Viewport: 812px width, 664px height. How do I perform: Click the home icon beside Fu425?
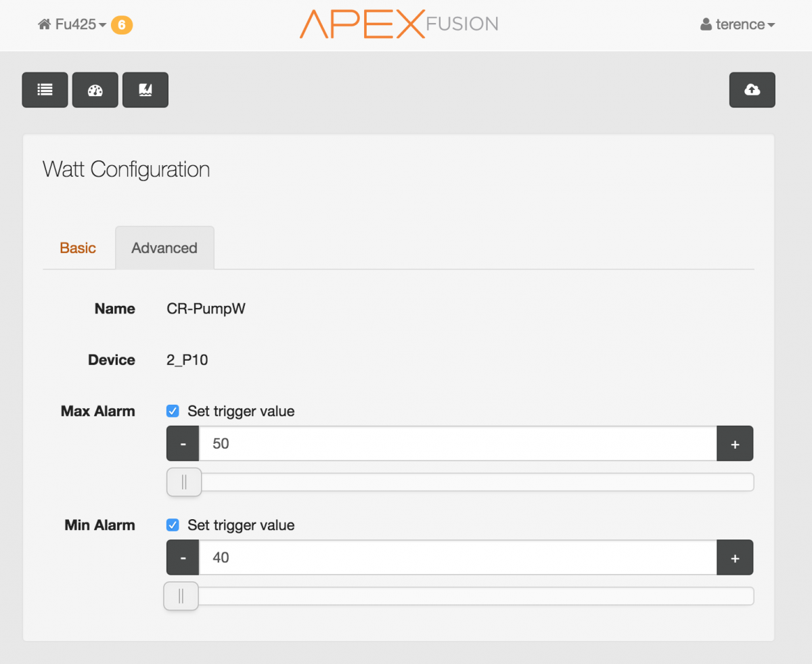45,25
